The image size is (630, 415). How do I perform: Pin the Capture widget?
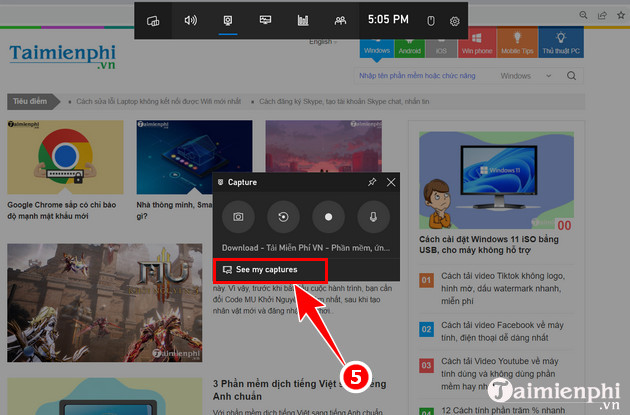(372, 182)
